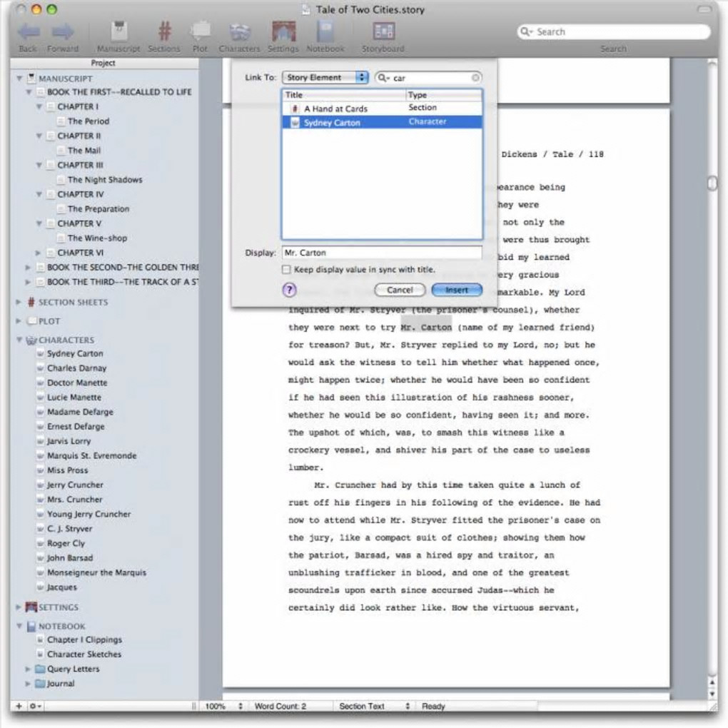Click the Display text field
The width and height of the screenshot is (728, 728).
pyautogui.click(x=382, y=253)
